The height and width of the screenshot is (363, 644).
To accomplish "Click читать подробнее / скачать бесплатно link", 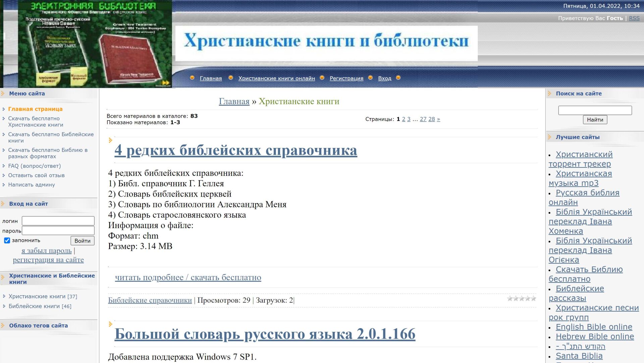I will pyautogui.click(x=188, y=277).
